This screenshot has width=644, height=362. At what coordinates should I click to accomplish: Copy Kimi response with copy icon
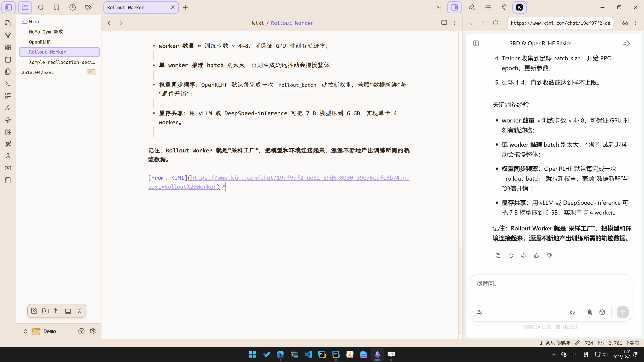click(498, 256)
